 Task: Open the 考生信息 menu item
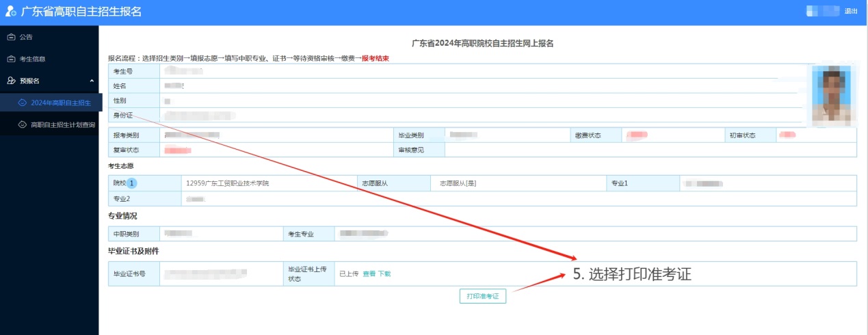32,59
